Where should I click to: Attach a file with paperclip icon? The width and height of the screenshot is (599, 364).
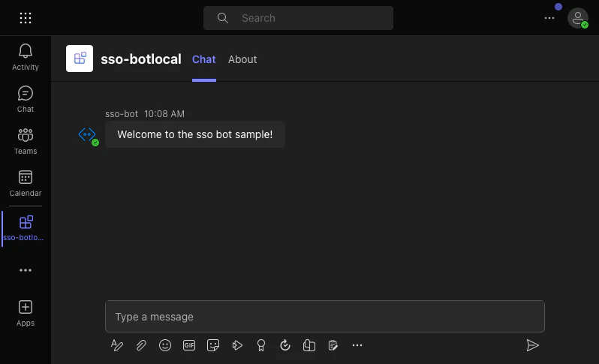[141, 345]
